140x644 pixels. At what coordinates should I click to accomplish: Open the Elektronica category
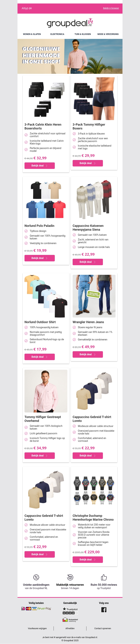(57, 34)
